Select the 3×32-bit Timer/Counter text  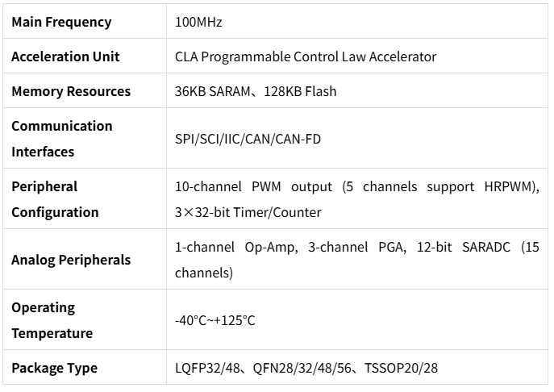pos(248,213)
